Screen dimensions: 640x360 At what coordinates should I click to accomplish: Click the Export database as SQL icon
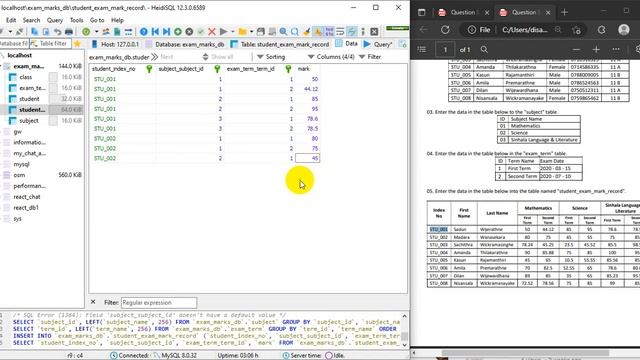[x=117, y=31]
